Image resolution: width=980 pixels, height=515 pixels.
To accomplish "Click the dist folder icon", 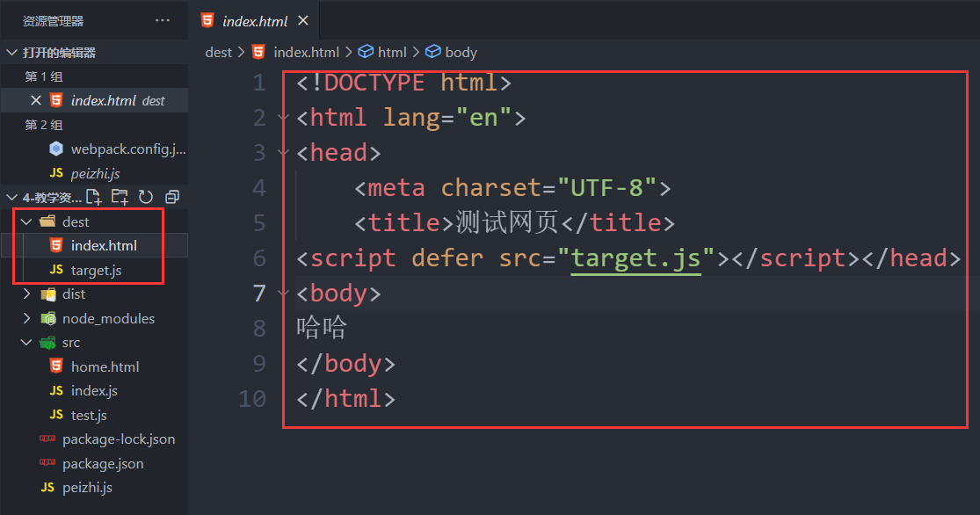I will [x=48, y=294].
